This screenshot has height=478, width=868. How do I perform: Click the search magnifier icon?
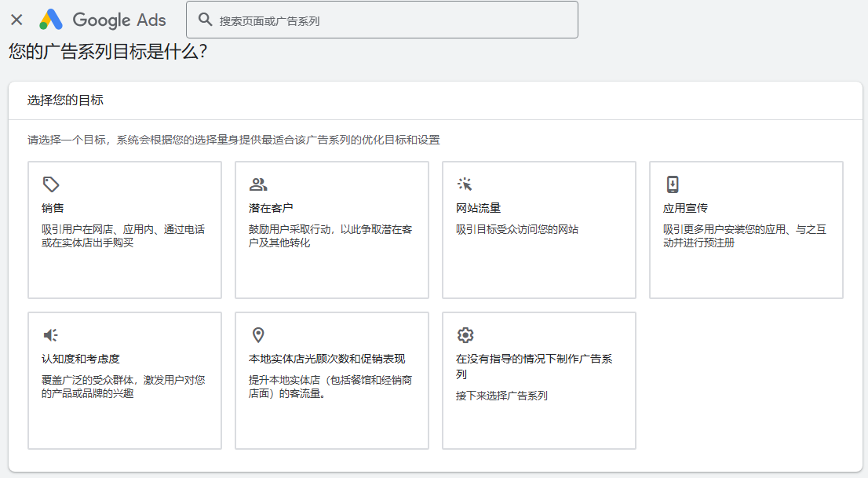click(206, 20)
